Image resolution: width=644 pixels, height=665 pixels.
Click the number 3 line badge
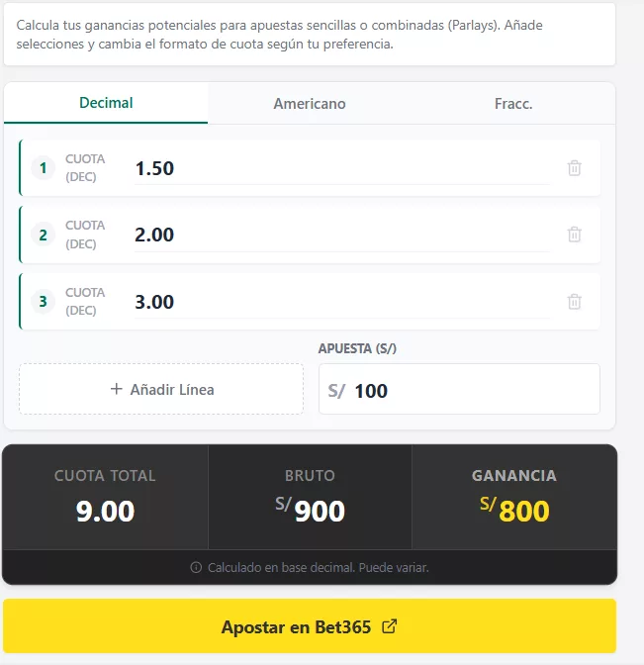(x=43, y=302)
